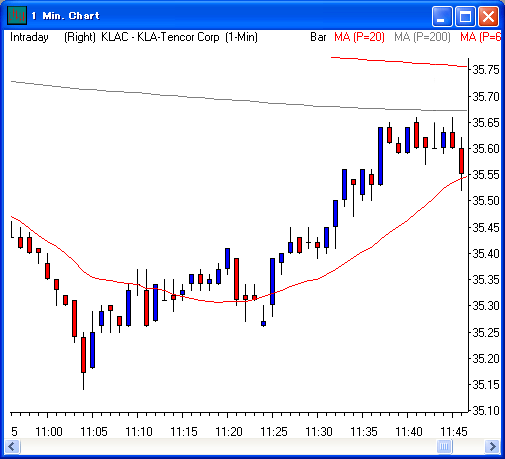The height and width of the screenshot is (459, 505).
Task: Click the 35.60 price axis label
Action: click(486, 149)
